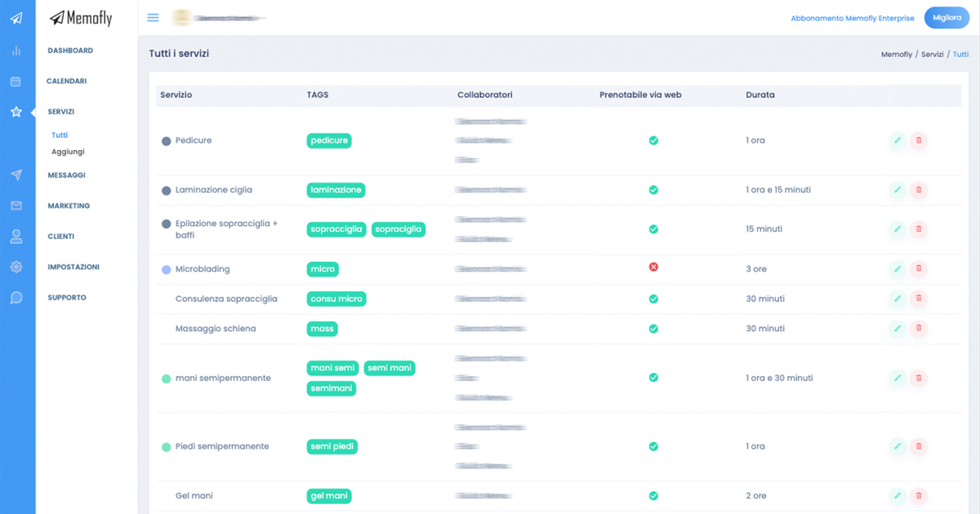Click the envelope marketing sidebar icon
The width and height of the screenshot is (980, 514).
pyautogui.click(x=16, y=206)
